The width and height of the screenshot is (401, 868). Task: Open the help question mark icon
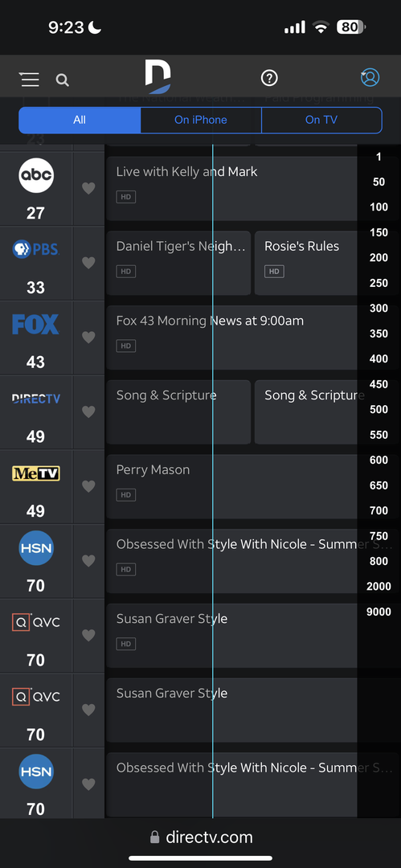coord(269,79)
